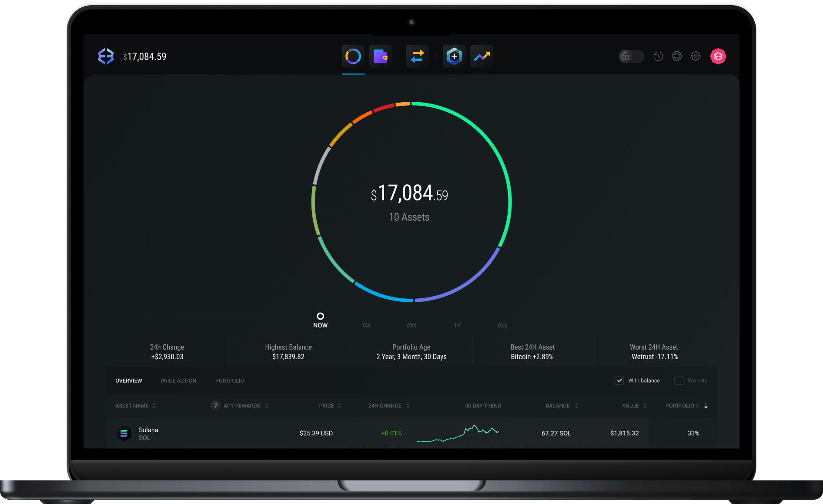Viewport: 823px width, 504px height.
Task: Sort by 24H CHANGE column
Action: [389, 406]
